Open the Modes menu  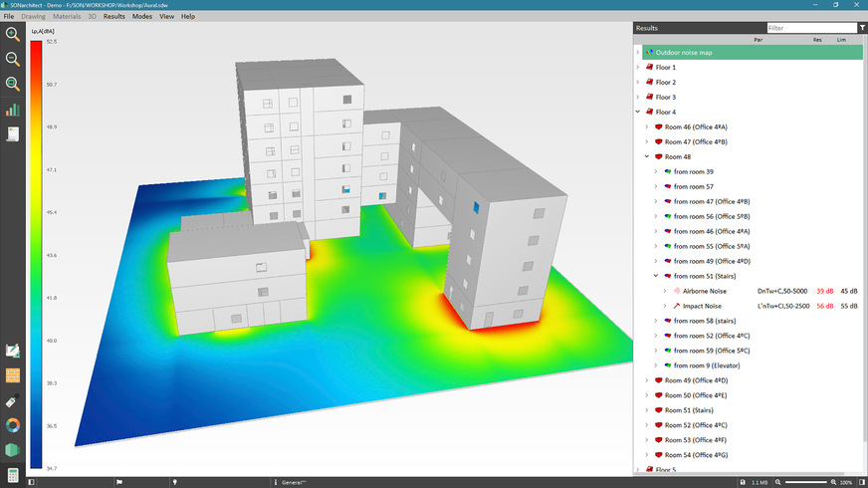click(x=142, y=17)
